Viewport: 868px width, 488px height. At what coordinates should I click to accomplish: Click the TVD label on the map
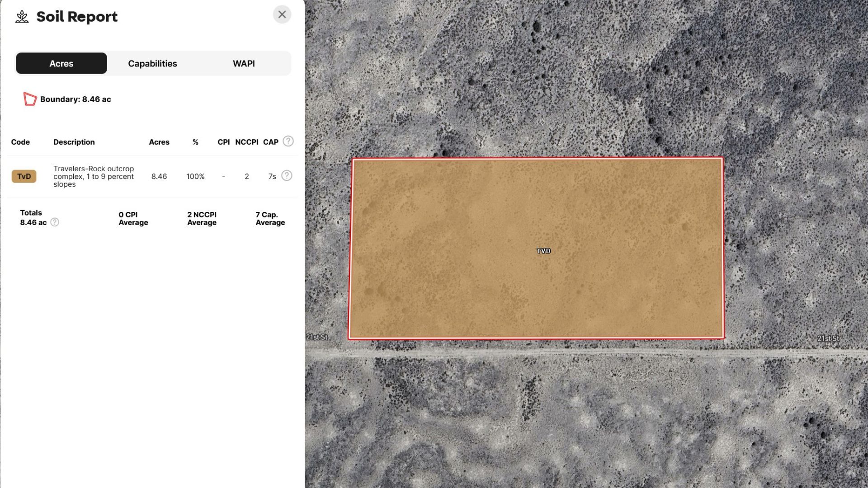[x=543, y=251]
